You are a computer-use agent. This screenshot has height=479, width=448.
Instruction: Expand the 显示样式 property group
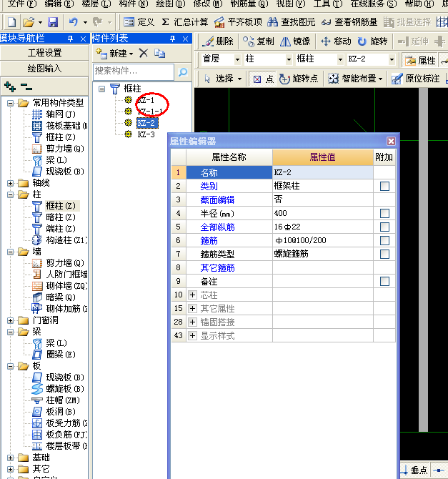(192, 336)
